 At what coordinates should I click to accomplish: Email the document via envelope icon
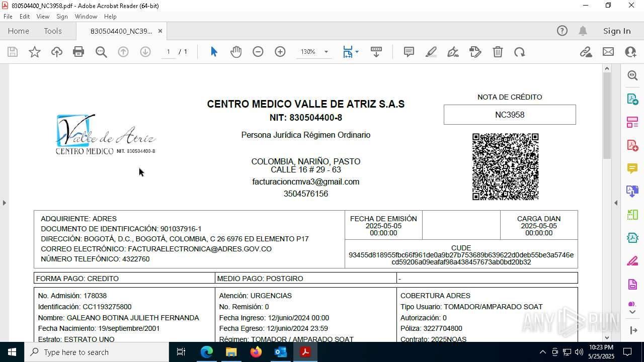(x=608, y=52)
